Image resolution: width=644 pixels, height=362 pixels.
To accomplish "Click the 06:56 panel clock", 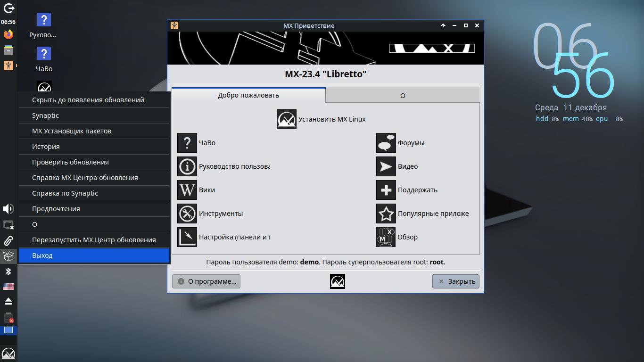I will [8, 22].
